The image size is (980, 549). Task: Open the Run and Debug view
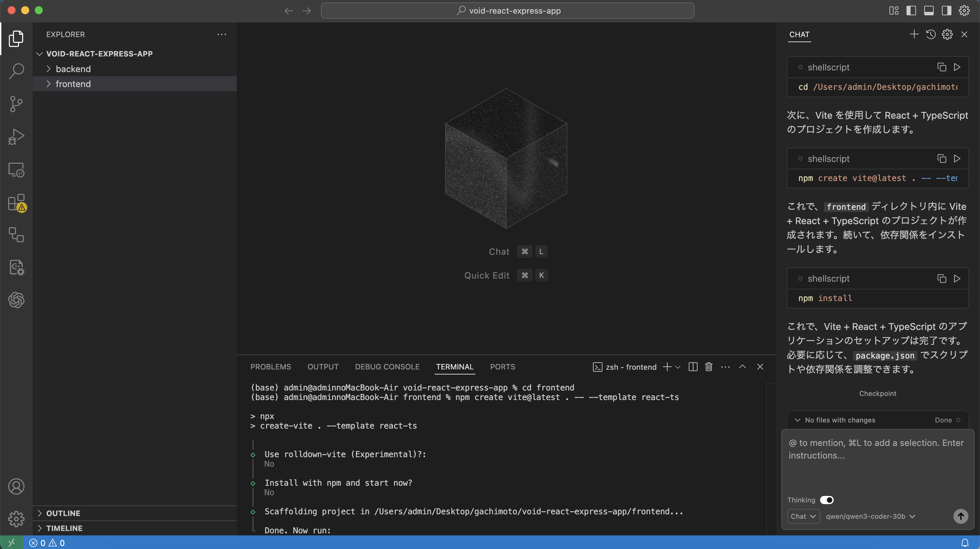(16, 136)
